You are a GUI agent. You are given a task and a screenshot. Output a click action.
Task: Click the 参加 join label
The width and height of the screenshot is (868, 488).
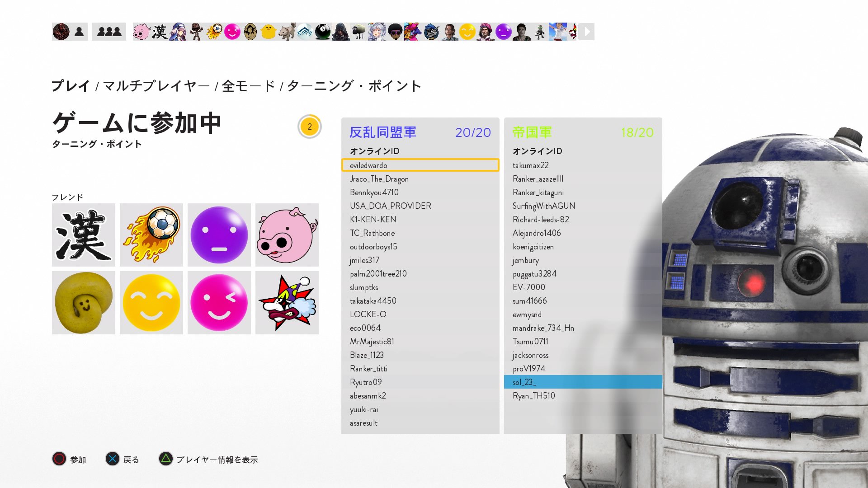pyautogui.click(x=78, y=460)
